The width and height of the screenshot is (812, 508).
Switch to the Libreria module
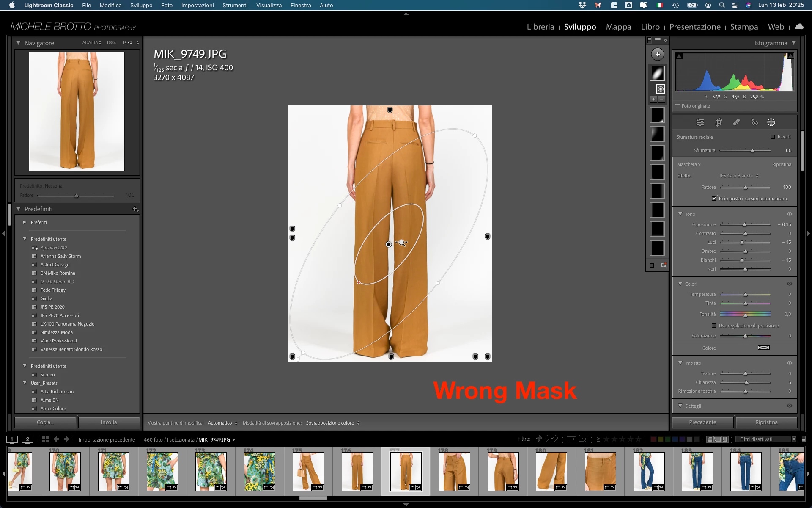pyautogui.click(x=540, y=27)
